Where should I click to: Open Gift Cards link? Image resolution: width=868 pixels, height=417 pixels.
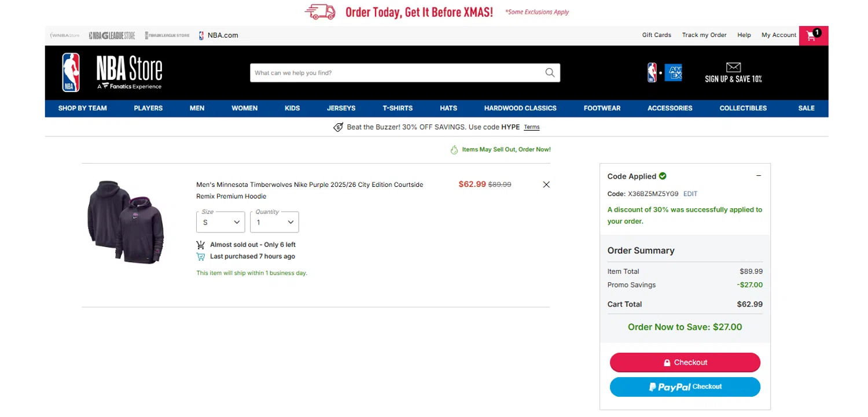tap(657, 35)
